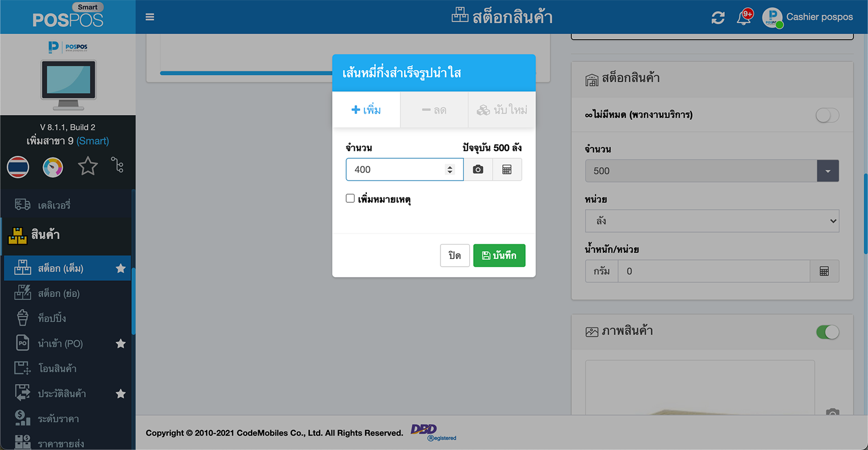
Task: Toggle ภาพสินค้า product image switch
Action: (x=827, y=332)
